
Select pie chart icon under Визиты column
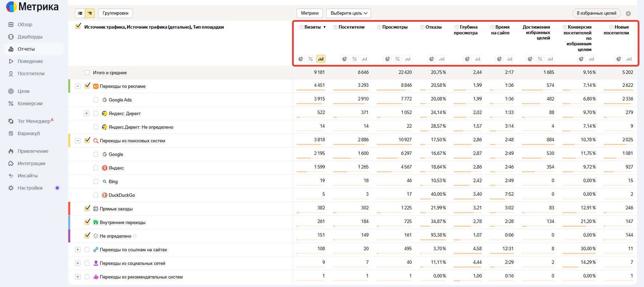tap(301, 59)
